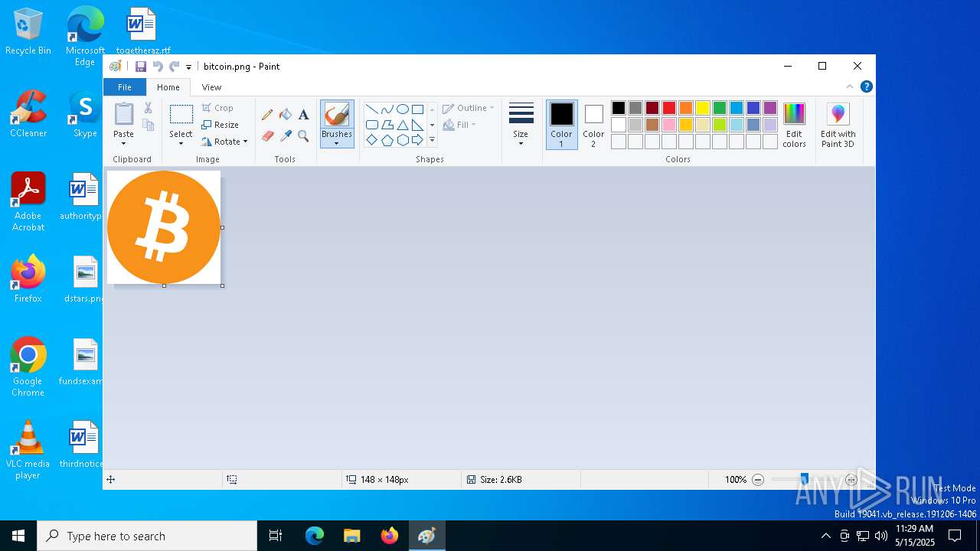
Task: Click the Resize button
Action: tap(220, 125)
